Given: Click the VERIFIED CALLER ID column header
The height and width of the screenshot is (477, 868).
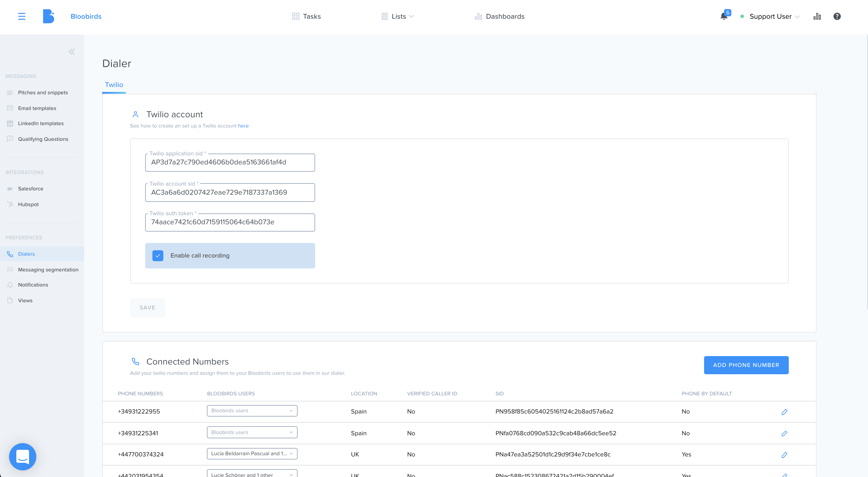Looking at the screenshot, I should click(x=432, y=394).
